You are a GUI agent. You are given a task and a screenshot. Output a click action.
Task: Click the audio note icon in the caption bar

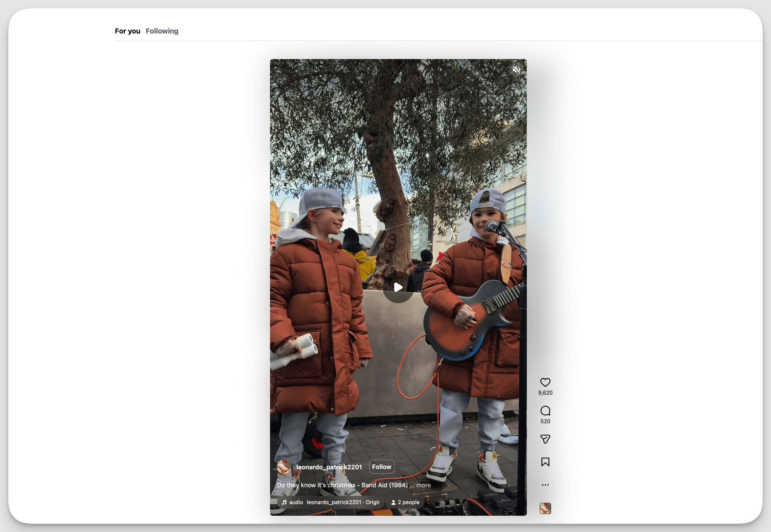[x=285, y=502]
